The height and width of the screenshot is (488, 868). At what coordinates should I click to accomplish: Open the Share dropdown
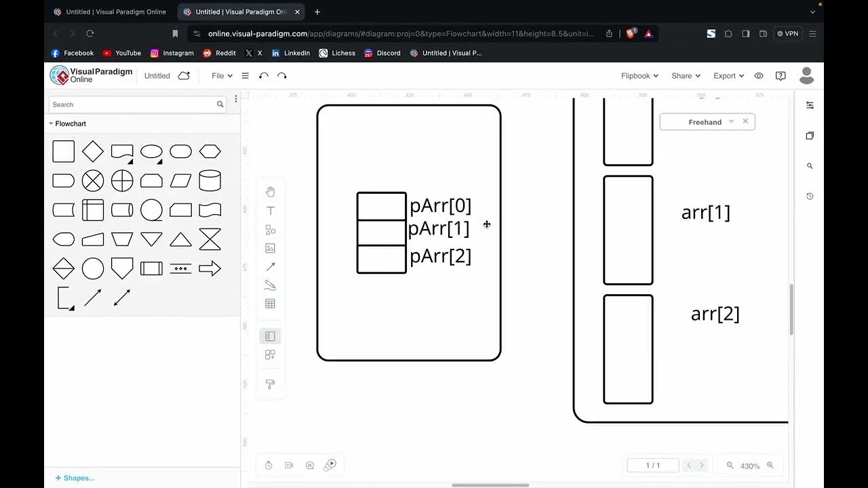(x=686, y=76)
